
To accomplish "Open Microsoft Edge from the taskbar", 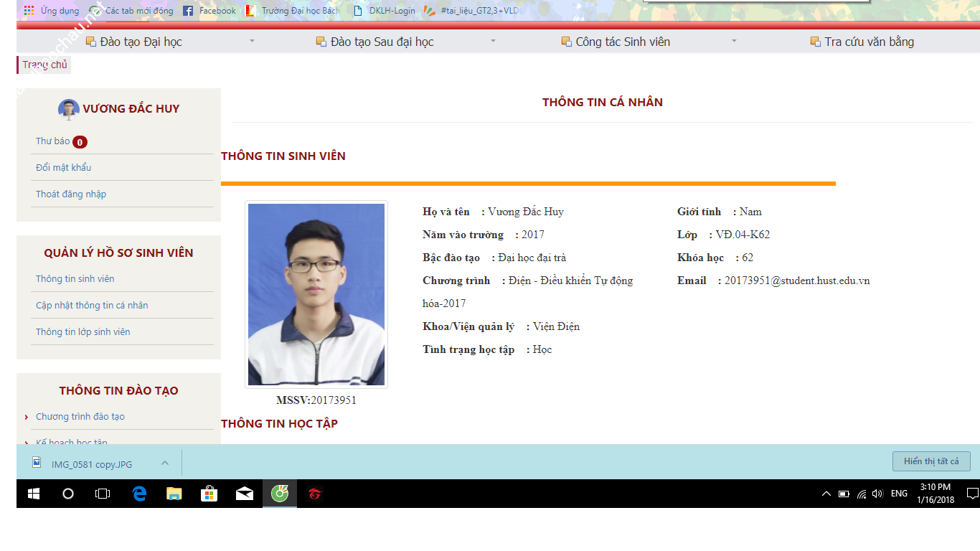I will point(139,494).
